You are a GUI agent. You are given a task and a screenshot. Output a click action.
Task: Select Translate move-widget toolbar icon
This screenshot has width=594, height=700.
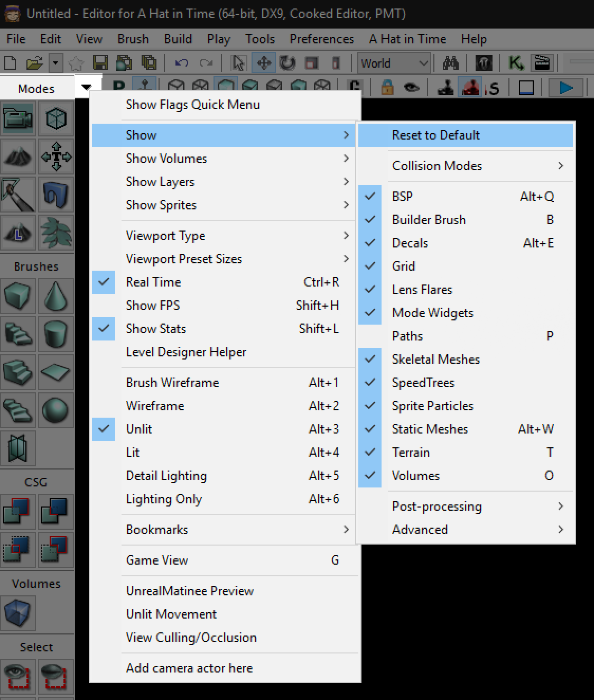[x=264, y=63]
